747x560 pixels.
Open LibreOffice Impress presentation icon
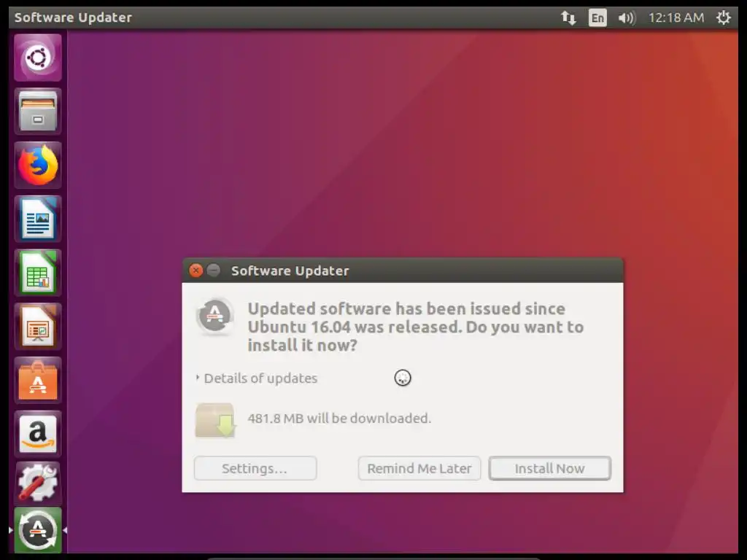[38, 327]
